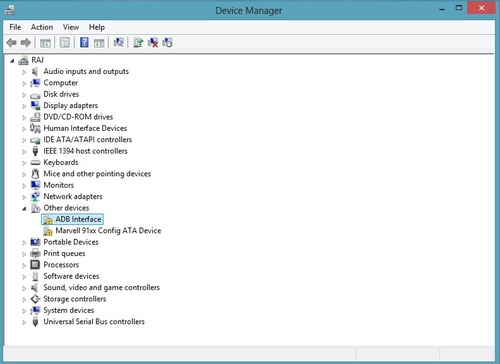Click the Forward arrow toolbar icon
Screen dimensions: 500x364
tap(26, 43)
